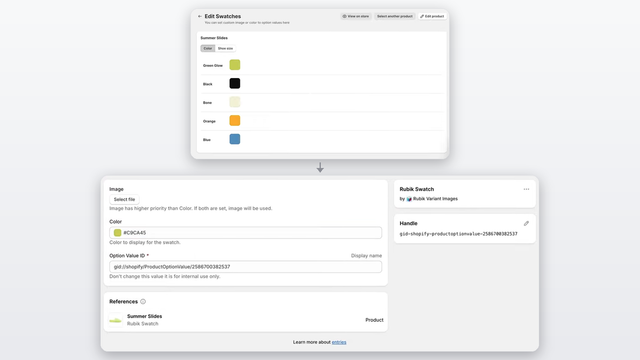
Task: Click the Option Value ID input field
Action: coord(245,267)
